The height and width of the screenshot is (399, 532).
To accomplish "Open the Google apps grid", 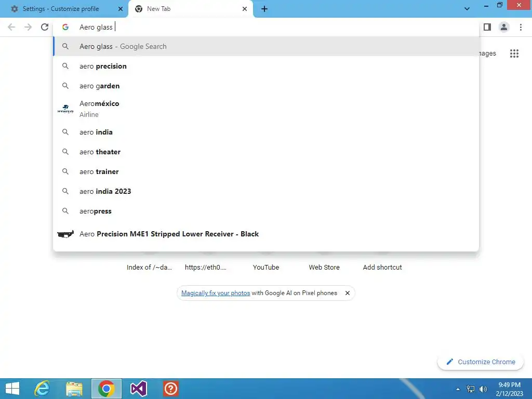I will (x=514, y=54).
